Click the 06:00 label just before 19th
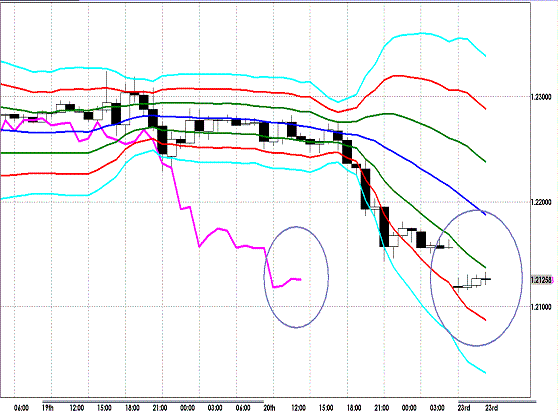 [21, 408]
